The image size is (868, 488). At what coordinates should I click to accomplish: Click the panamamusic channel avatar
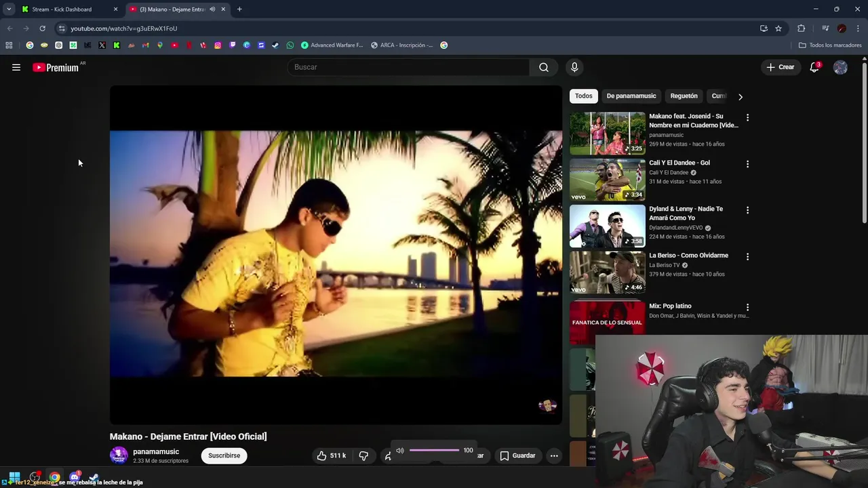pos(119,455)
